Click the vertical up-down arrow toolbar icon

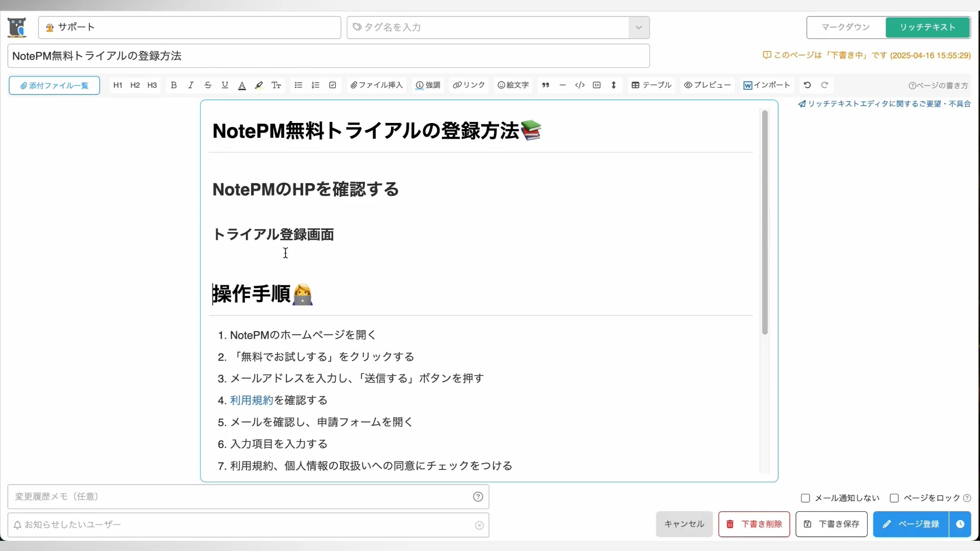pos(614,85)
